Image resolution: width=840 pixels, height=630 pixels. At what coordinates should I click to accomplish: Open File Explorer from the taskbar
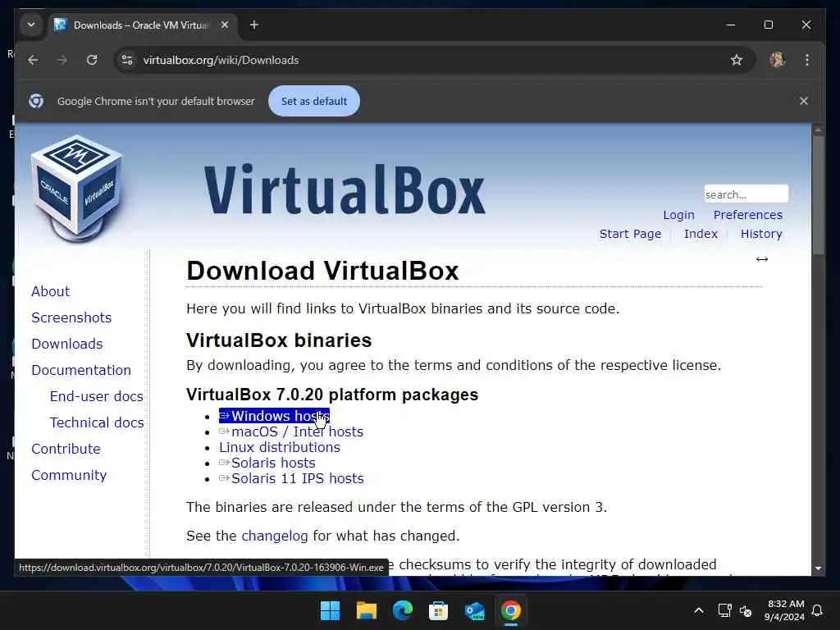click(367, 610)
